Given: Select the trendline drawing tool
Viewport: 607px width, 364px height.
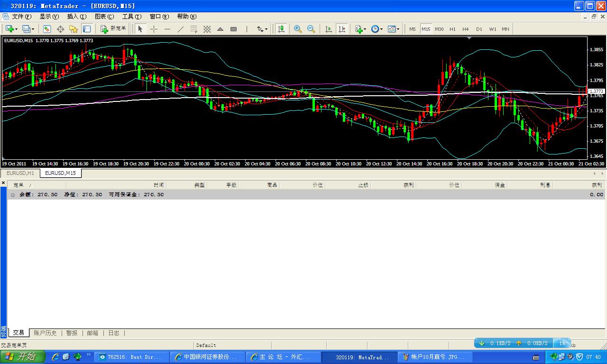Looking at the screenshot, I should 180,29.
